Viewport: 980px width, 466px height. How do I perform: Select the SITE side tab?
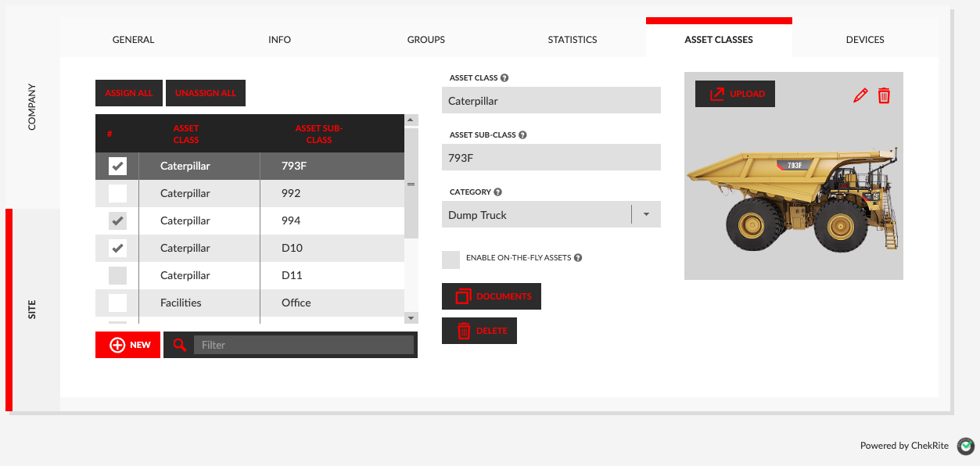click(32, 310)
